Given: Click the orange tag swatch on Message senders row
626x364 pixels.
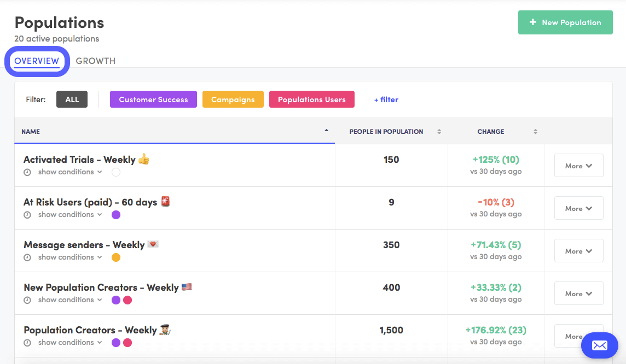Looking at the screenshot, I should [x=115, y=257].
